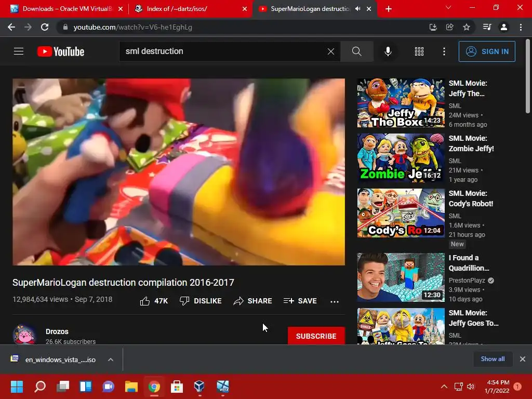The image size is (532, 399).
Task: Open a new browser tab
Action: [389, 9]
